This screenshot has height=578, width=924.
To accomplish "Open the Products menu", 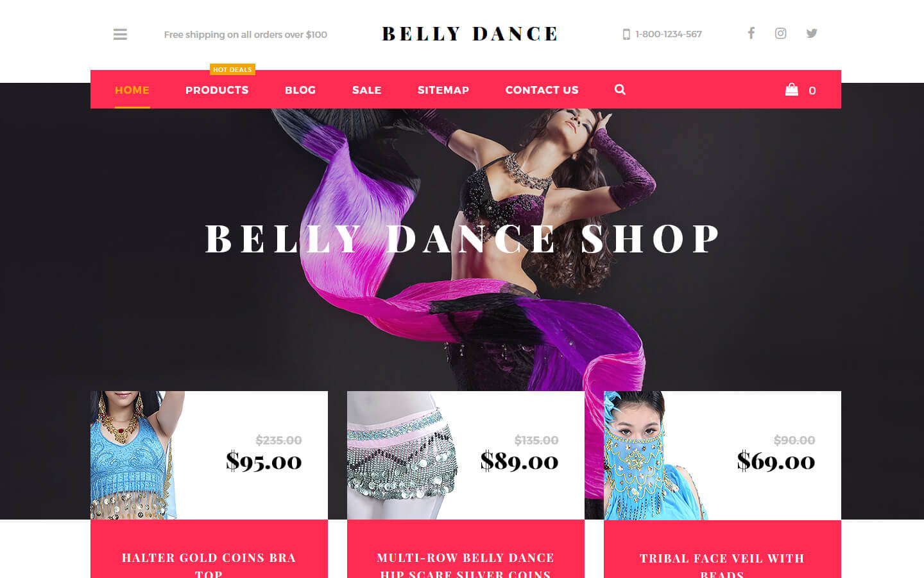I will (217, 90).
